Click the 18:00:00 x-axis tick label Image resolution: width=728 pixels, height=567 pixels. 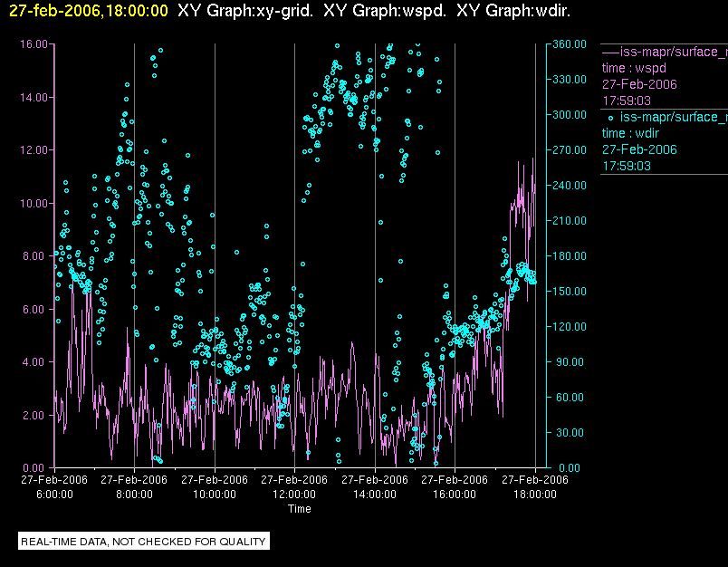tap(534, 495)
